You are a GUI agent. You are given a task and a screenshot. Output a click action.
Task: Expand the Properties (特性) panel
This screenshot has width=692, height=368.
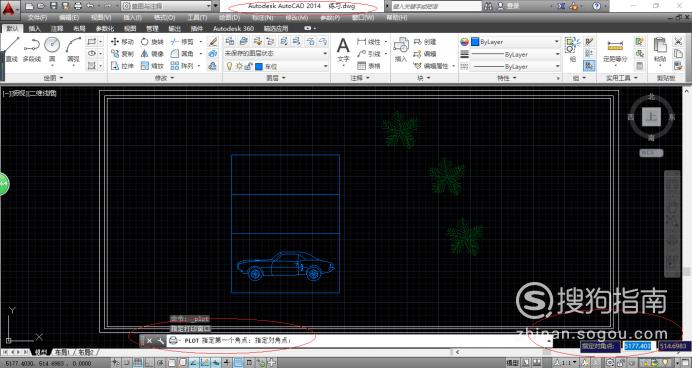507,78
